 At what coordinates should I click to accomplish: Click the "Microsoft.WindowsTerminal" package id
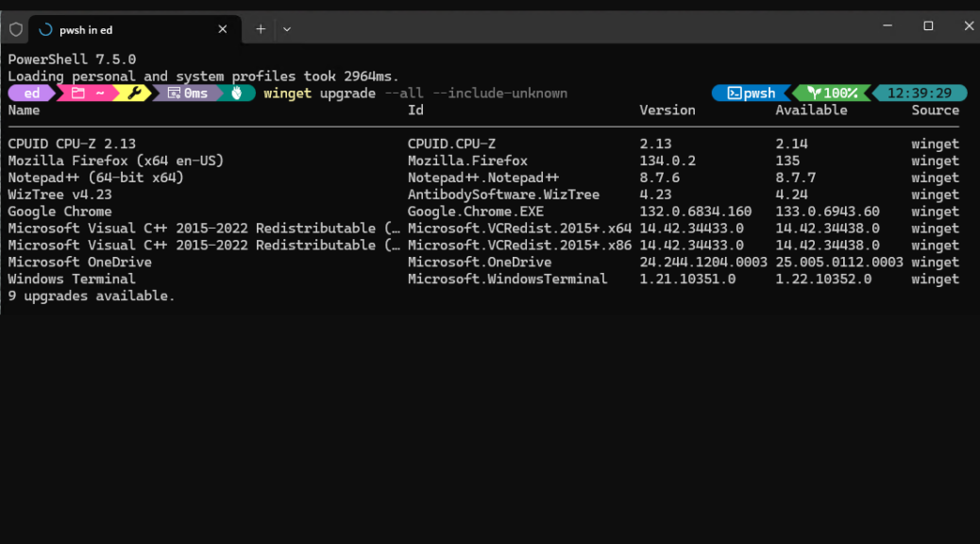508,279
